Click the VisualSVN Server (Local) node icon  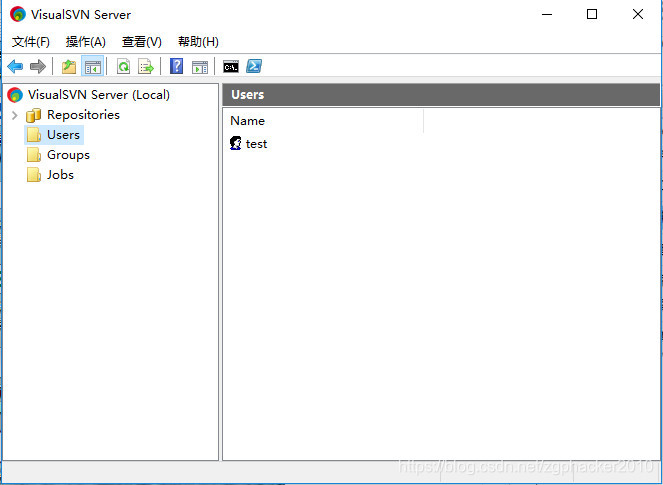point(15,95)
